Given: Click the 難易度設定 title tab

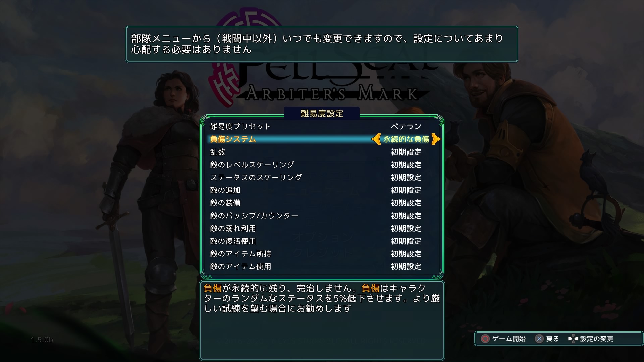Looking at the screenshot, I should [322, 113].
